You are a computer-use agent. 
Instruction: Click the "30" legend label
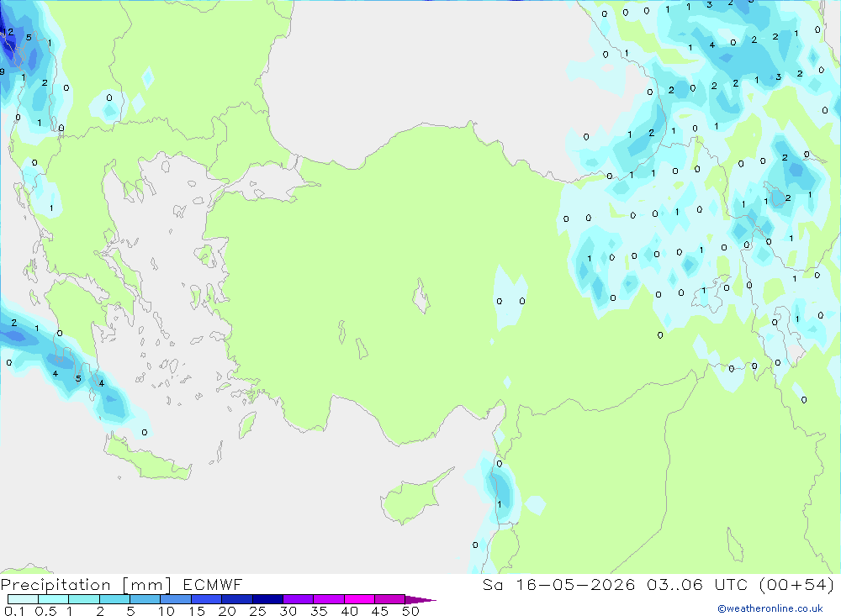pos(288,611)
